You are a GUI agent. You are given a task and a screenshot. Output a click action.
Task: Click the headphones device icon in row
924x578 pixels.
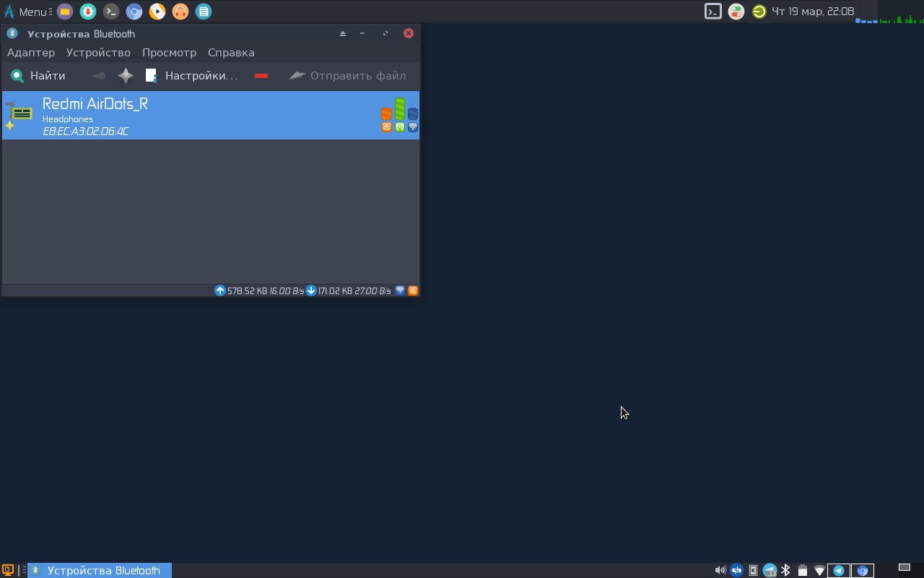pyautogui.click(x=19, y=114)
